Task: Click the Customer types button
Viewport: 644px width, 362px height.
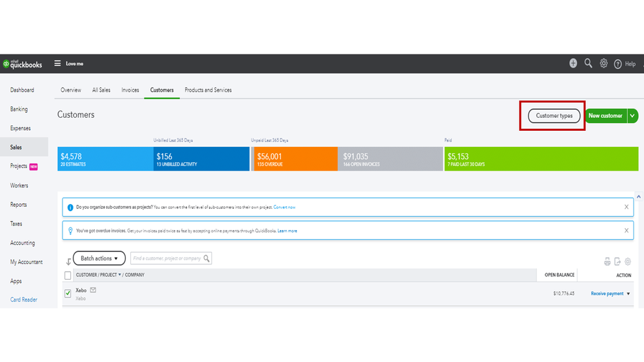Action: [x=554, y=116]
